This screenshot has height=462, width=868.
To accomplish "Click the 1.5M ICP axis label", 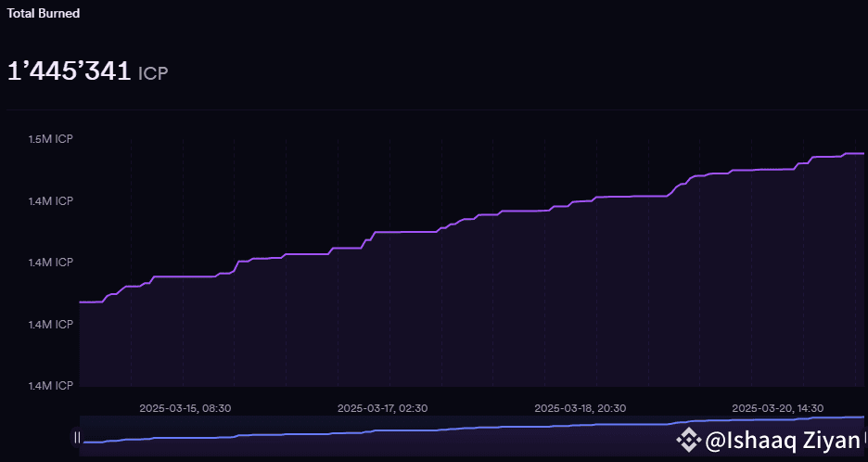I will click(51, 139).
